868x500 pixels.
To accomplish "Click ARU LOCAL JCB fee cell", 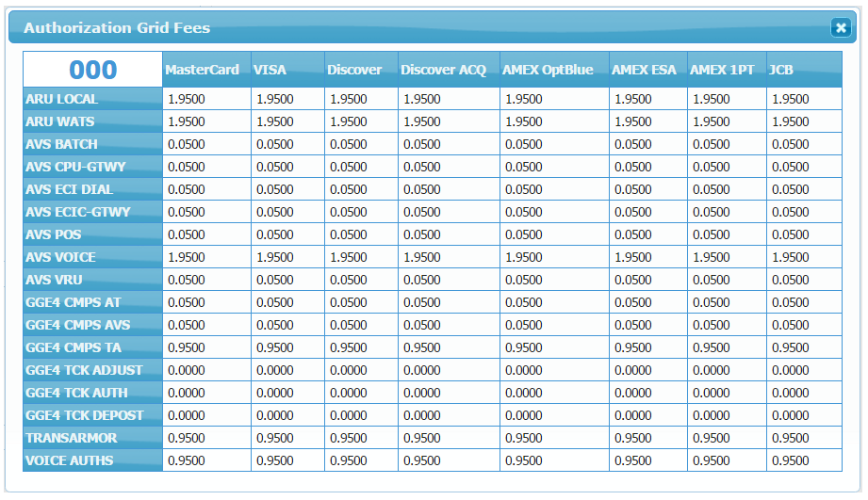I will [x=804, y=99].
